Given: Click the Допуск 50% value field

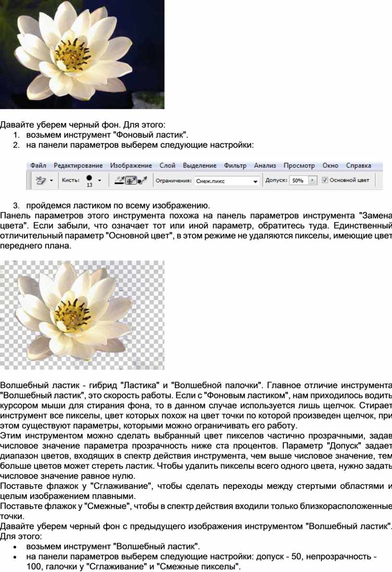Looking at the screenshot, I should coord(299,181).
